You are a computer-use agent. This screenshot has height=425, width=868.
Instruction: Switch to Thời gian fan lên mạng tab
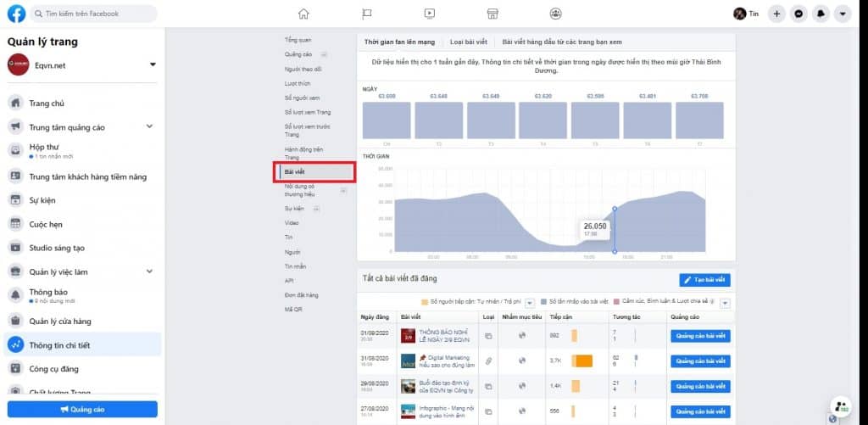click(399, 42)
